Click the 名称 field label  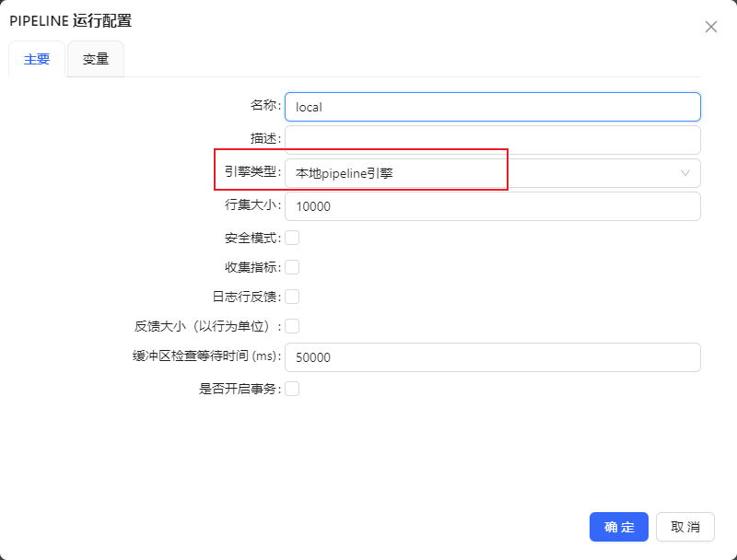[264, 105]
